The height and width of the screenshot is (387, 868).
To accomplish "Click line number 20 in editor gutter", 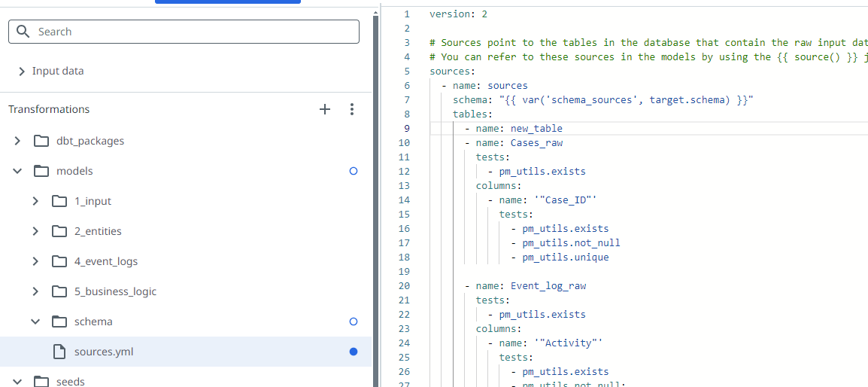I will 404,286.
